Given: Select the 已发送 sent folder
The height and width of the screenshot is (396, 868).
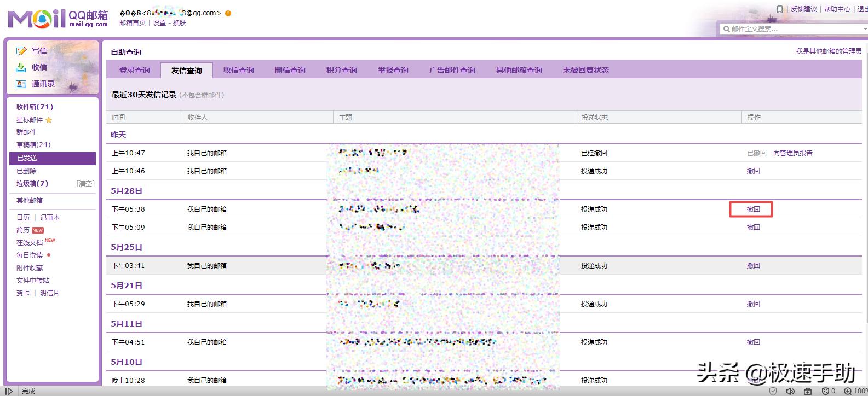Looking at the screenshot, I should pos(53,158).
